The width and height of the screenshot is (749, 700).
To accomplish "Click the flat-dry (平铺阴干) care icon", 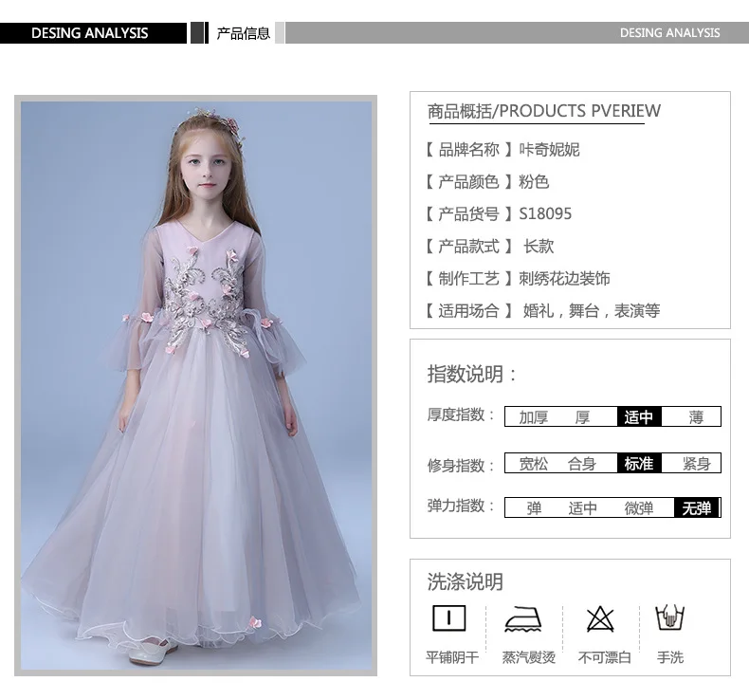I will 448,618.
